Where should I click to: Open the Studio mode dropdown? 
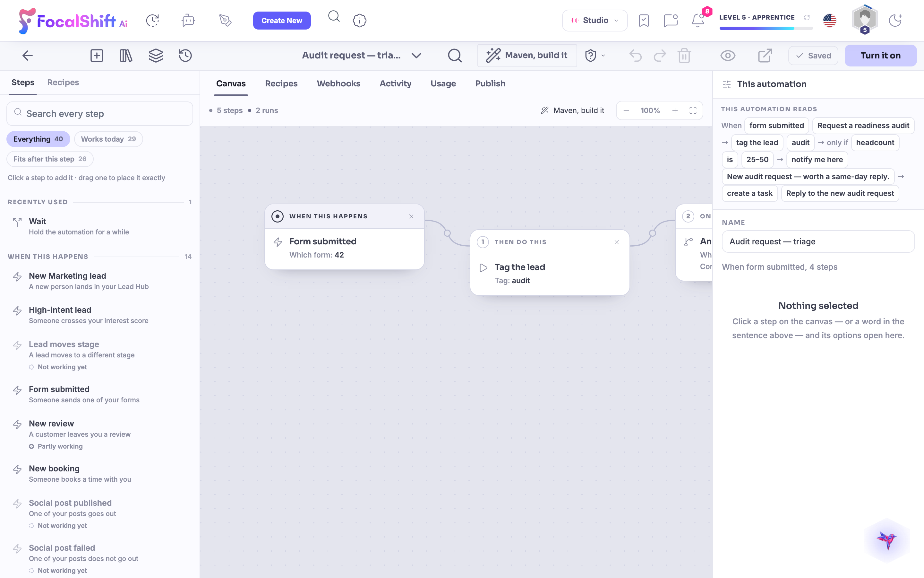tap(595, 21)
